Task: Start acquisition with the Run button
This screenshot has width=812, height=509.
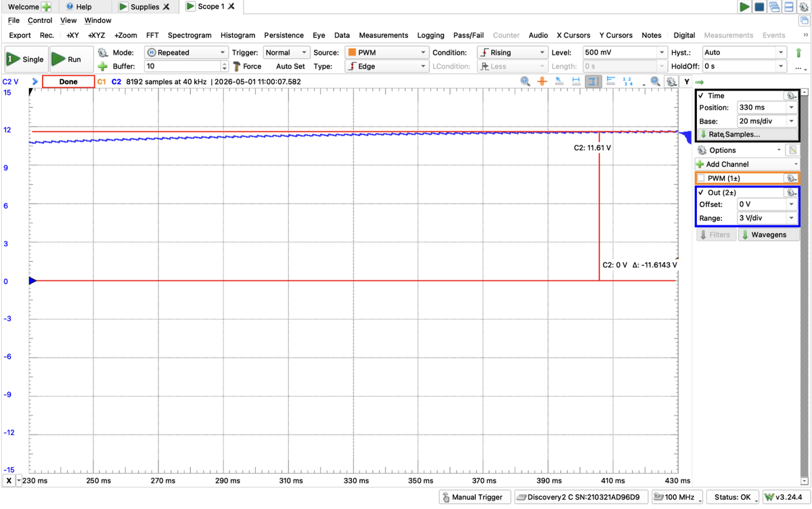Action: pos(72,59)
